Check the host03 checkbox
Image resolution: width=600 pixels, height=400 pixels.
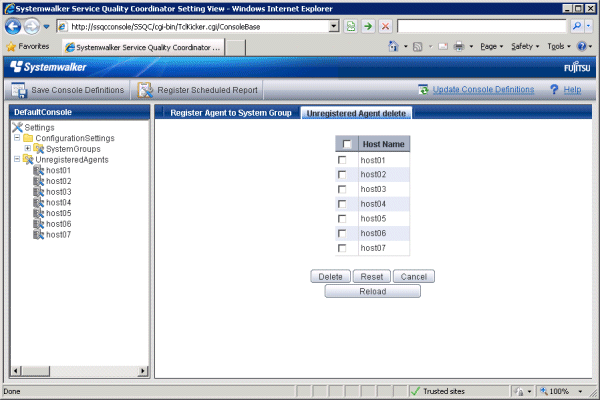(x=342, y=189)
